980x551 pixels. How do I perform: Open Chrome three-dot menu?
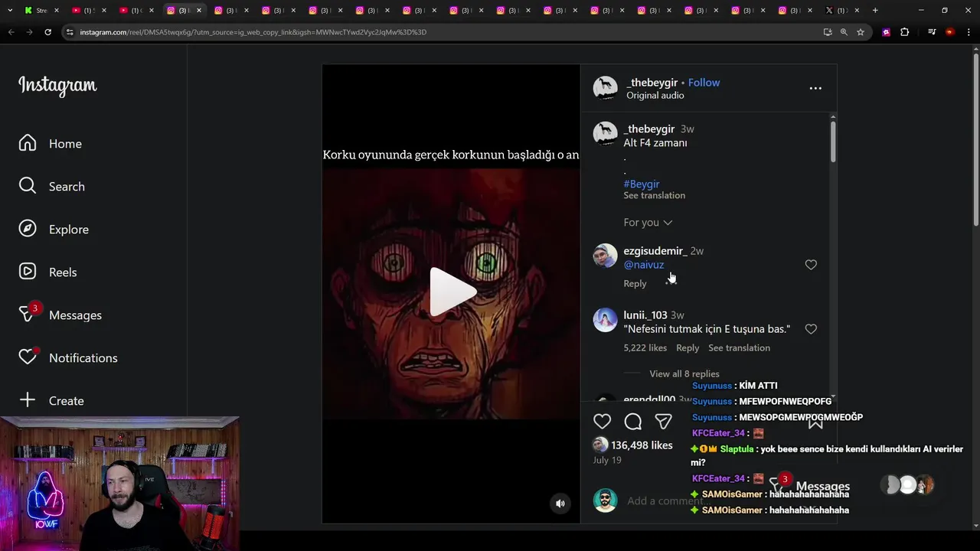(969, 32)
